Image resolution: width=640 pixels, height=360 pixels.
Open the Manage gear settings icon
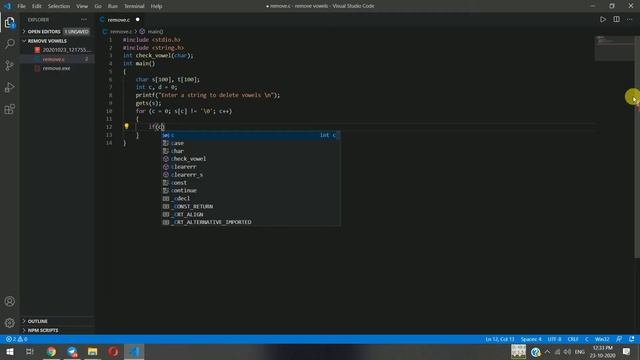tap(10, 323)
